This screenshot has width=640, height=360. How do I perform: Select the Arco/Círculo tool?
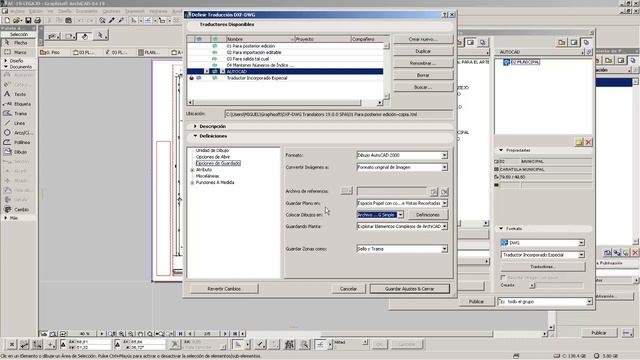pos(19,133)
